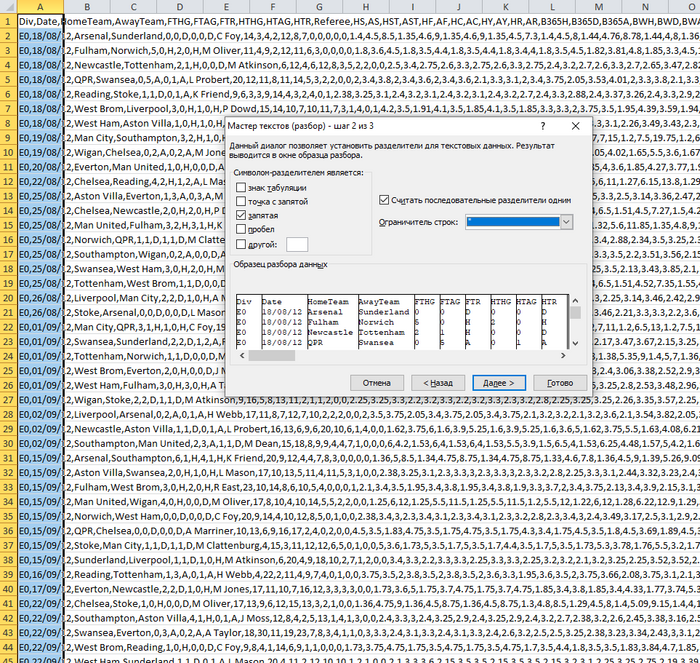Select column A header
The height and width of the screenshot is (663, 700).
click(40, 7)
